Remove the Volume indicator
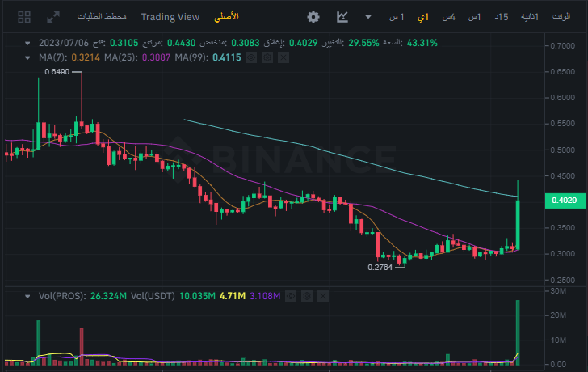Viewport: 588px width, 372px height. point(324,296)
